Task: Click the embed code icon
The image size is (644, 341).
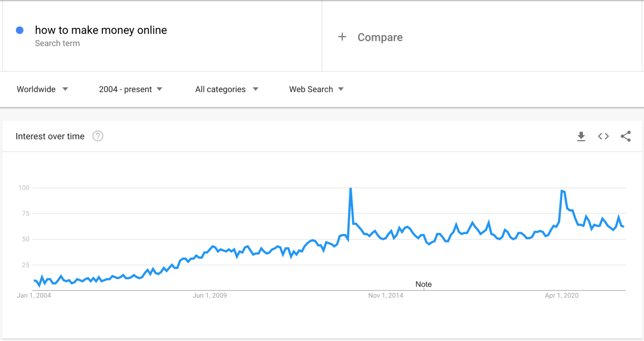Action: click(x=603, y=136)
